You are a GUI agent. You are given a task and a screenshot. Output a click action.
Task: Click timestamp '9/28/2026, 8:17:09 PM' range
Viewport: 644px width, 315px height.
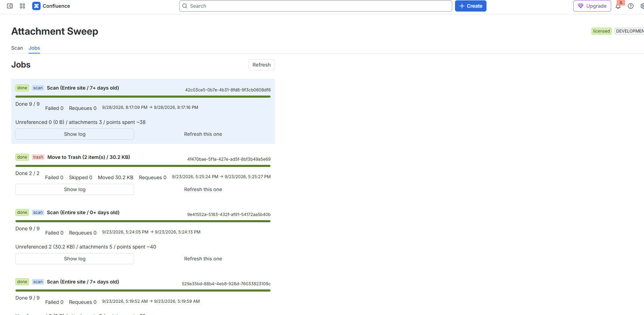[x=150, y=107]
